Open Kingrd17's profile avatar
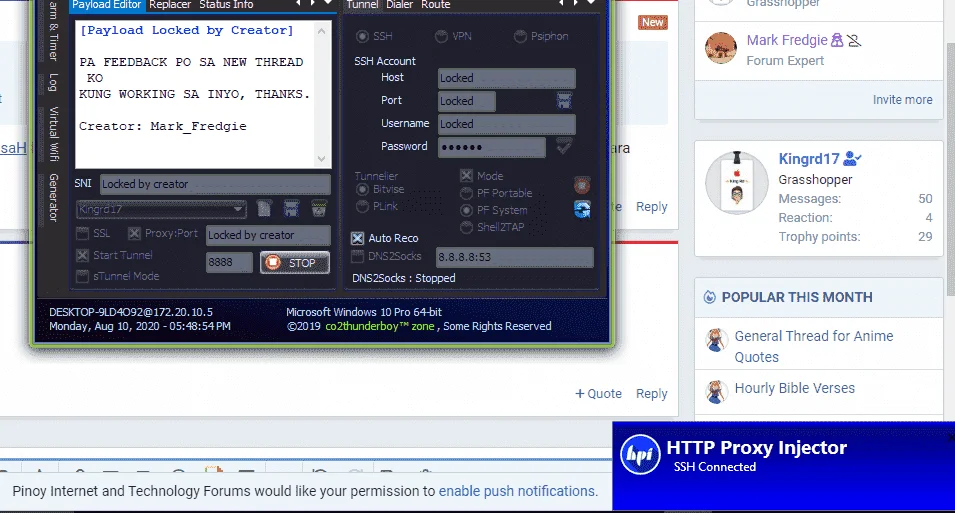 [x=737, y=182]
